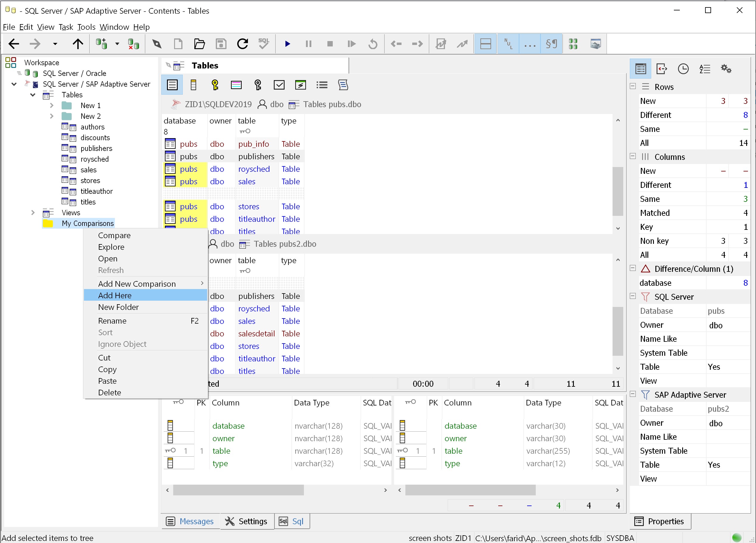Collapse the Columns section

click(633, 156)
